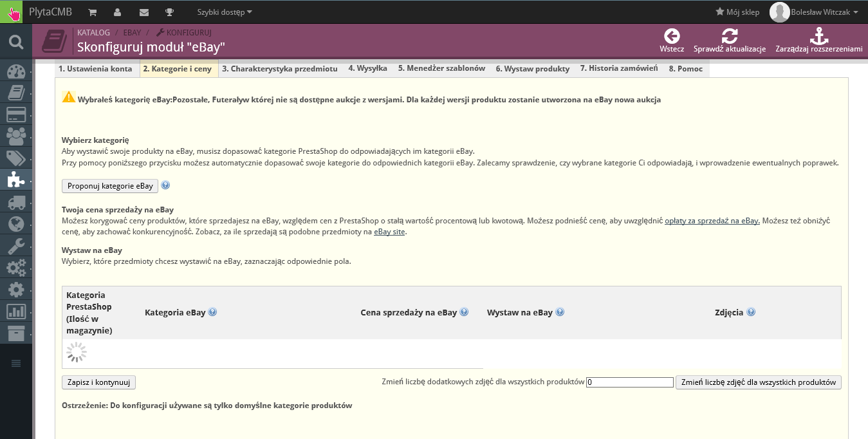Open the statistics bar chart icon
This screenshot has width=868, height=439.
(x=15, y=312)
